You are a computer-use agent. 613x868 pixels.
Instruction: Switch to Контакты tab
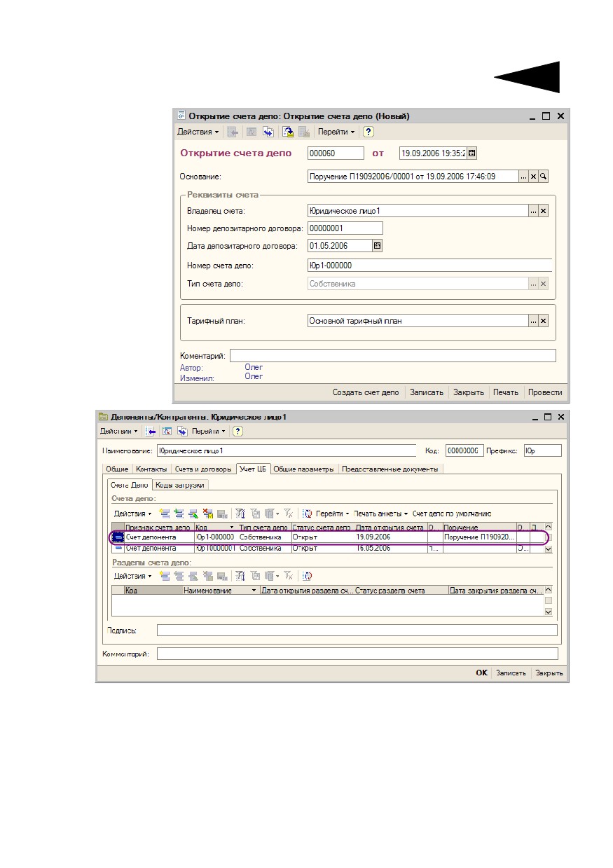point(151,469)
